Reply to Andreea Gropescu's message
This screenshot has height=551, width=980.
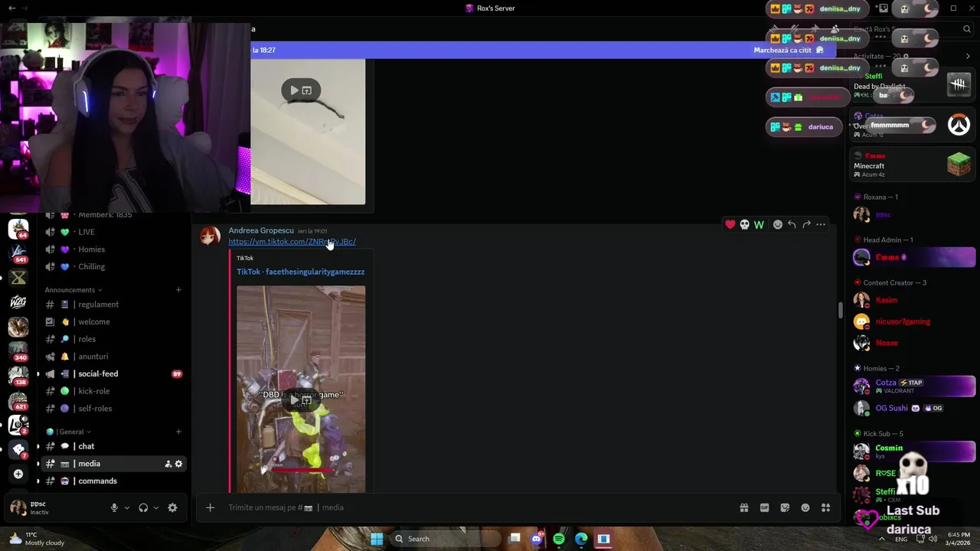tap(792, 224)
